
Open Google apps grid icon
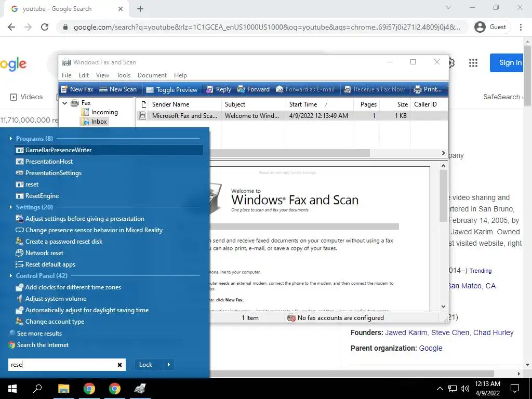coord(473,62)
